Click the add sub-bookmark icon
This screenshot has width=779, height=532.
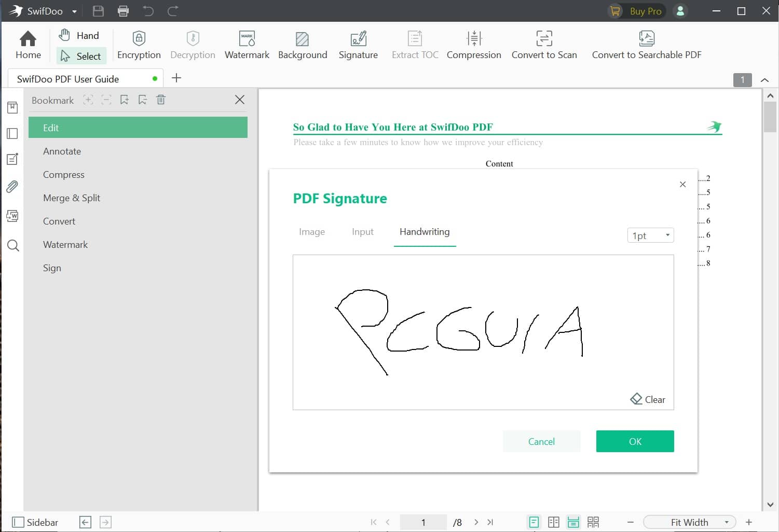coord(143,100)
